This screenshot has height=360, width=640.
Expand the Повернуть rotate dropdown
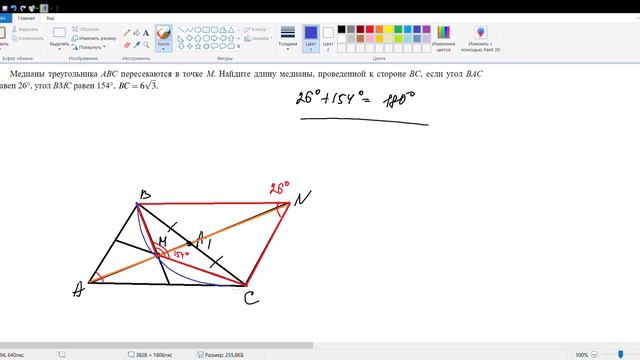coord(104,47)
